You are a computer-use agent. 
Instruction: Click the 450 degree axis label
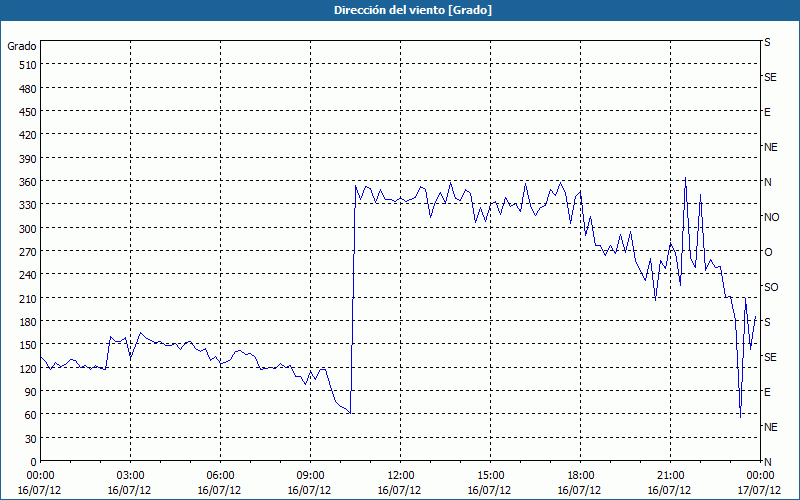click(x=29, y=112)
